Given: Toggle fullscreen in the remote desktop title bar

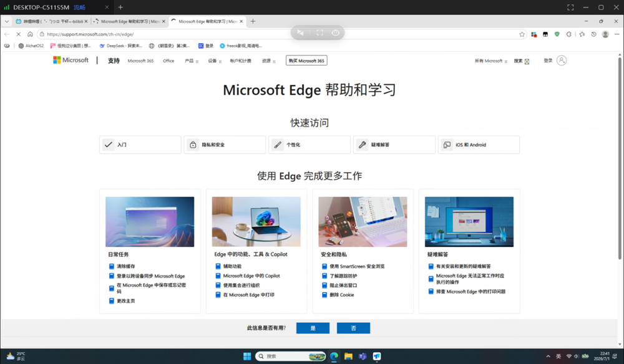Looking at the screenshot, I should tap(570, 7).
